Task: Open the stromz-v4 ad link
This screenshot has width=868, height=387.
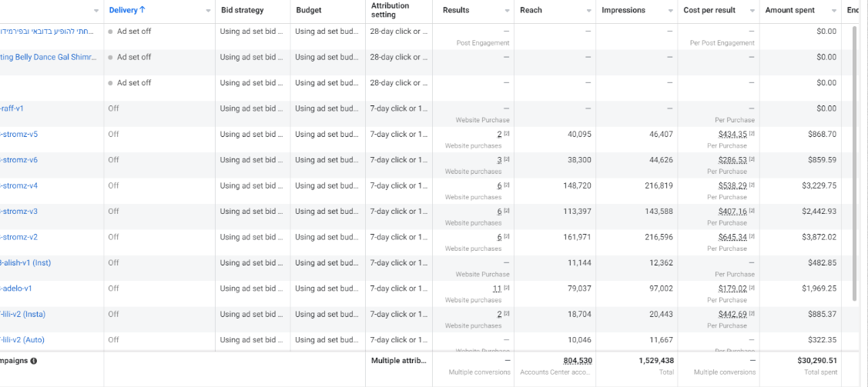Action: click(x=18, y=185)
